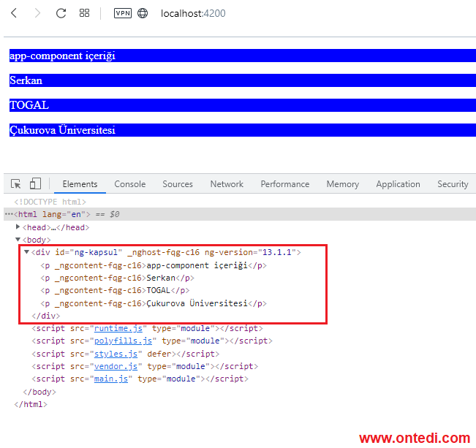Click 'Çukurova Üniversitesi' paragraph on the page
This screenshot has width=476, height=448.
243,130
